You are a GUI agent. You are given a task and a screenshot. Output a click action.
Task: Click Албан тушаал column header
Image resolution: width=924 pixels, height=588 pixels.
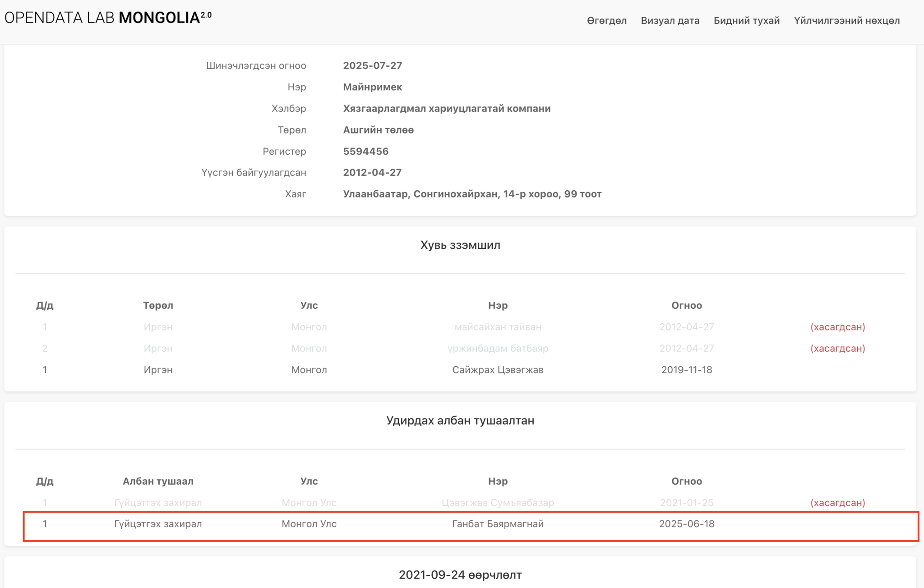pyautogui.click(x=158, y=482)
